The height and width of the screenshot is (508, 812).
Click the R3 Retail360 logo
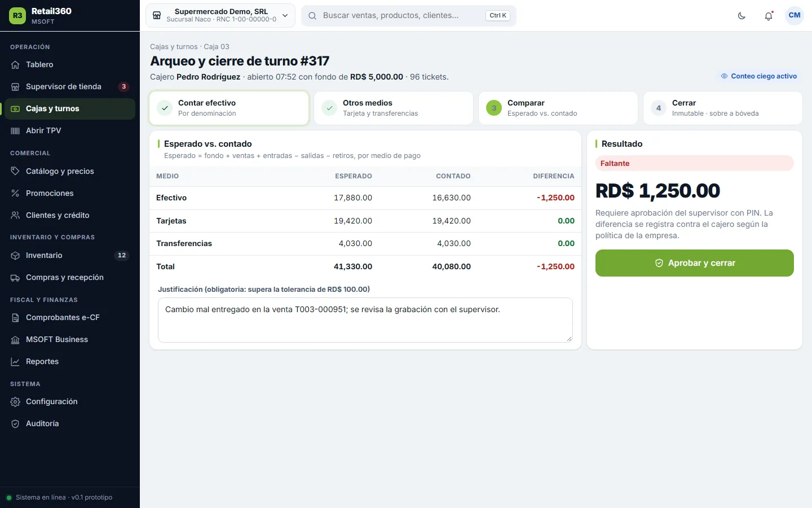17,16
